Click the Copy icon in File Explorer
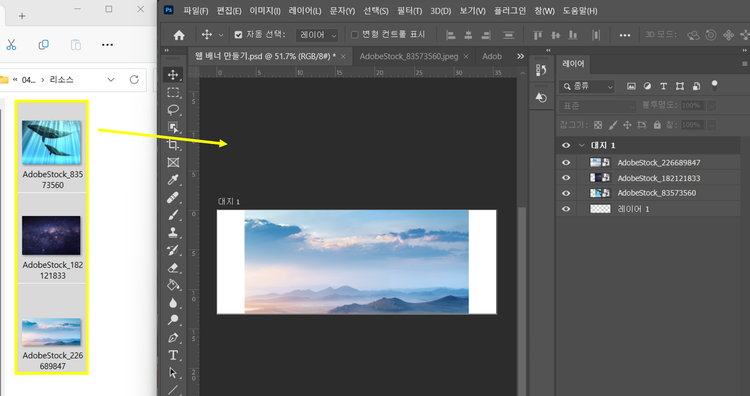This screenshot has width=750, height=396. 44,44
